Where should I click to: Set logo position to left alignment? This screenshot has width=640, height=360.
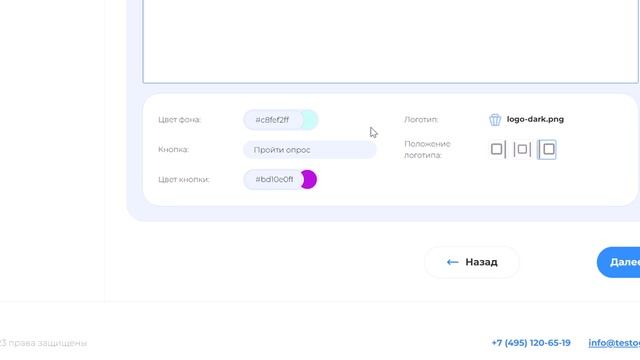(x=498, y=149)
